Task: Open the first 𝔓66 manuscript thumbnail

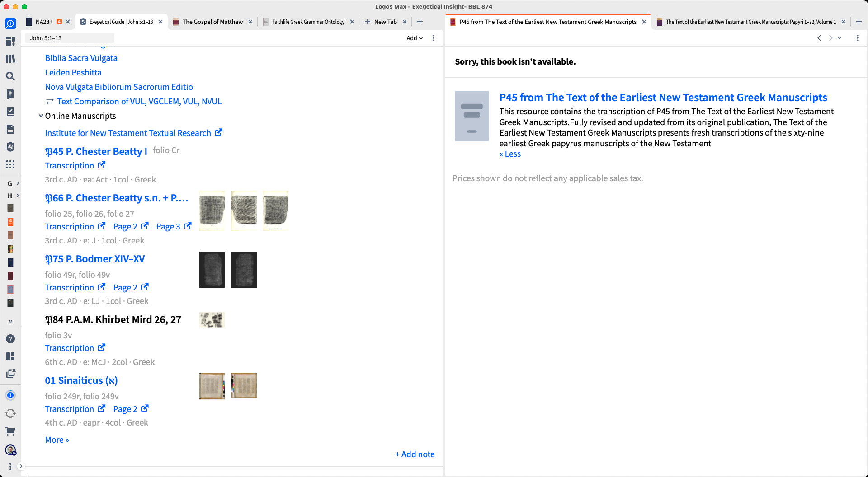Action: click(x=212, y=211)
